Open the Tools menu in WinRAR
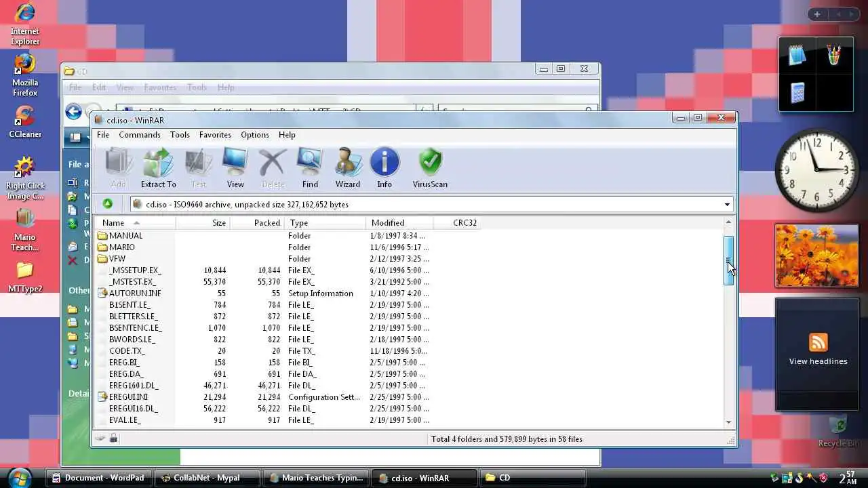The width and height of the screenshot is (868, 488). (180, 135)
